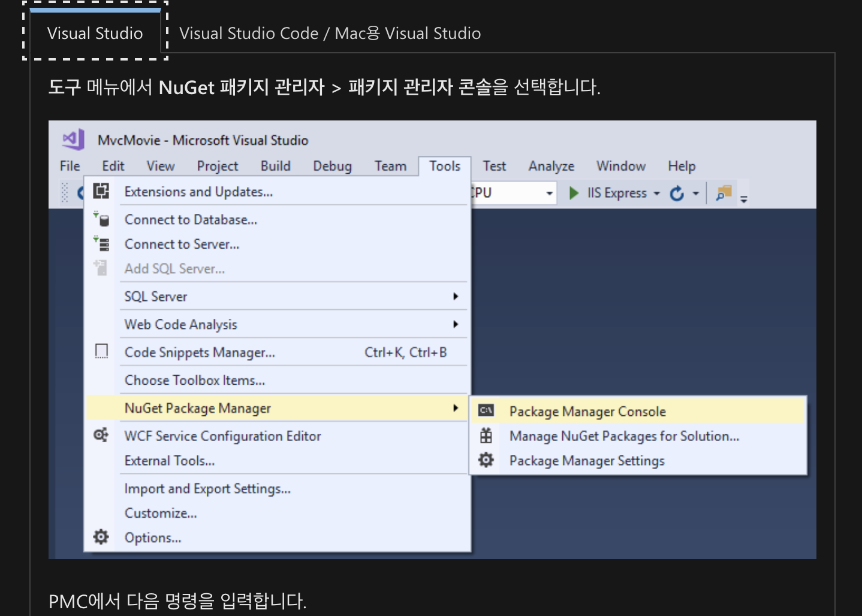Open the Project menu
Viewport: 862px width, 616px height.
tap(217, 166)
